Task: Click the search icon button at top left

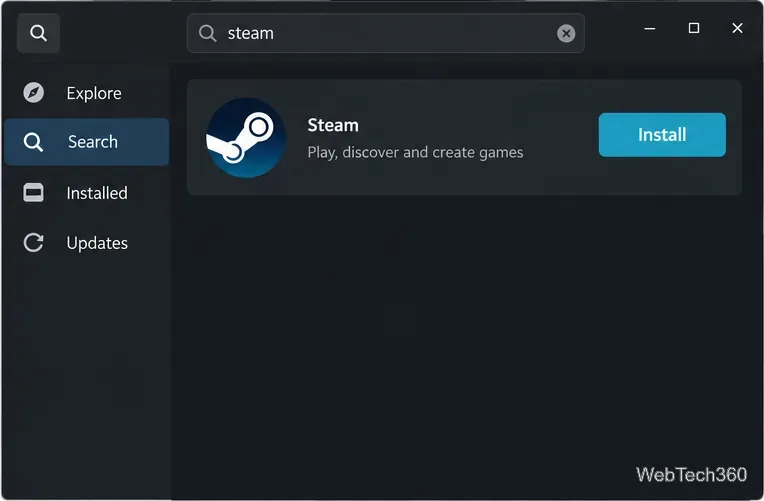Action: (38, 33)
